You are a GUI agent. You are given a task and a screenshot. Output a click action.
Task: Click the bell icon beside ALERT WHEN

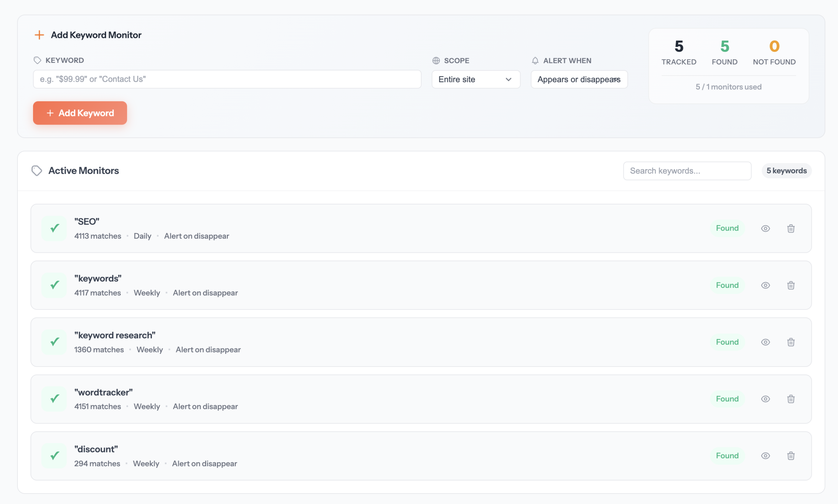tap(535, 60)
